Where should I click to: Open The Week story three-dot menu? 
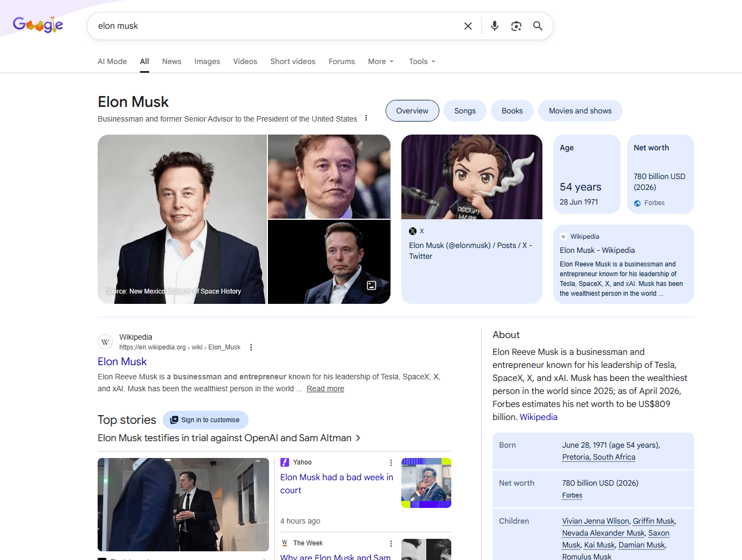point(391,544)
